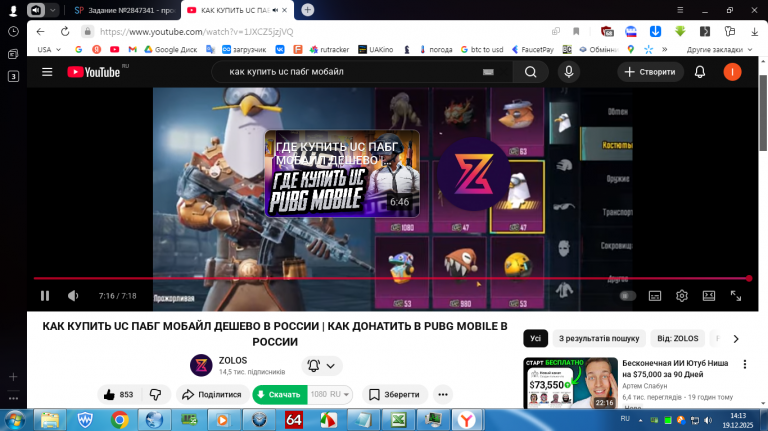Open browser sidebar history clock icon
This screenshot has width=768, height=431.
[13, 32]
